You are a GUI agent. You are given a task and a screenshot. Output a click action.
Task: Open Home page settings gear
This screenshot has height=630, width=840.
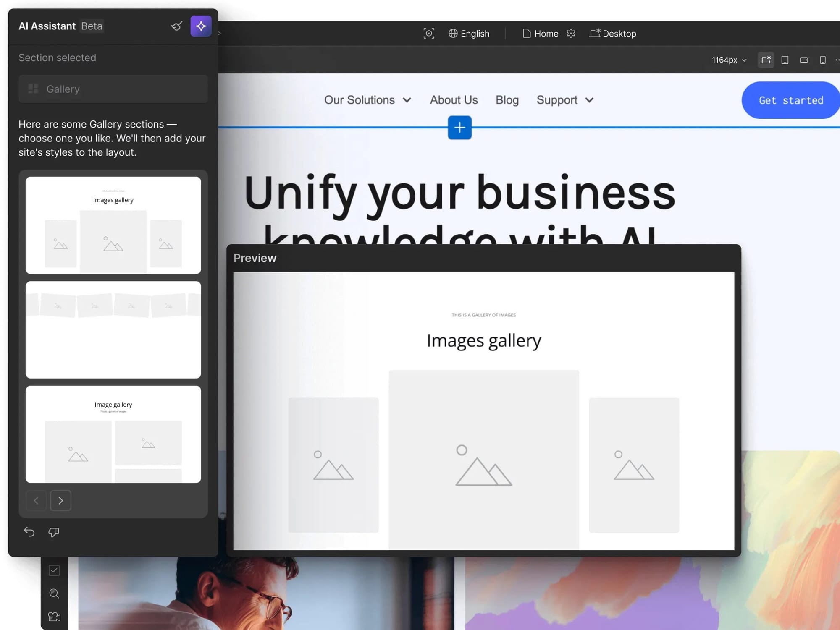click(571, 34)
